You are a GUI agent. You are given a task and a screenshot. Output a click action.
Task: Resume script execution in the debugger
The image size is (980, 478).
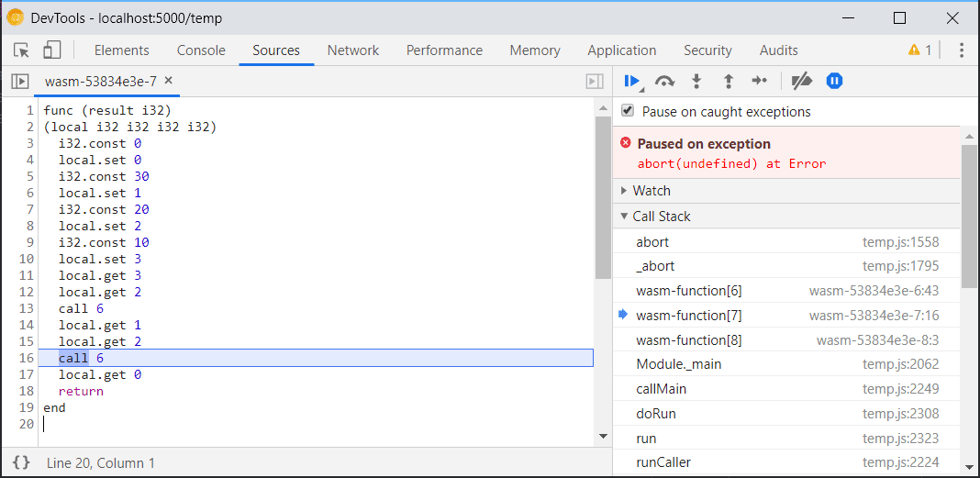[x=631, y=82]
